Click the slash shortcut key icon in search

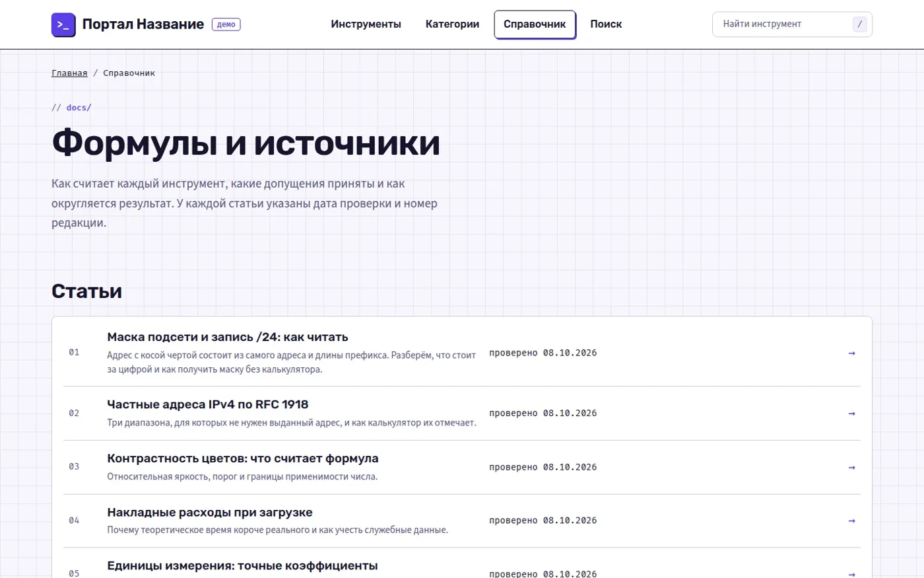point(859,24)
